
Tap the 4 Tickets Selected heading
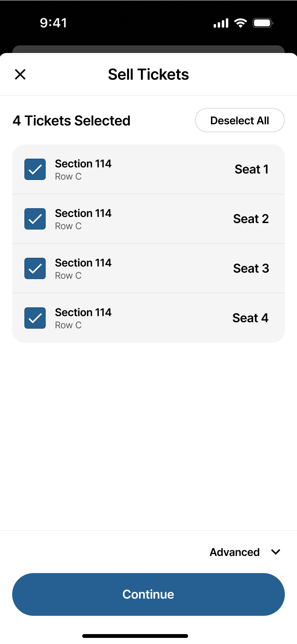click(72, 120)
